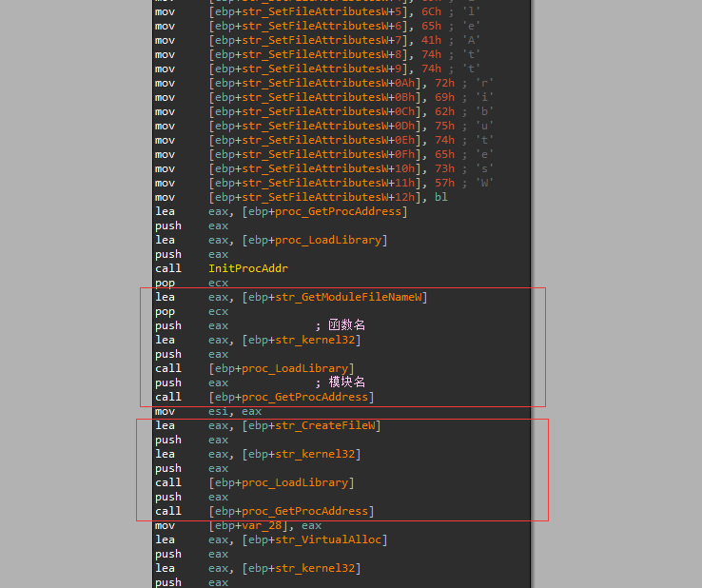
Task: Click proc_LoadLibrary in the lea instruction
Action: coord(328,240)
